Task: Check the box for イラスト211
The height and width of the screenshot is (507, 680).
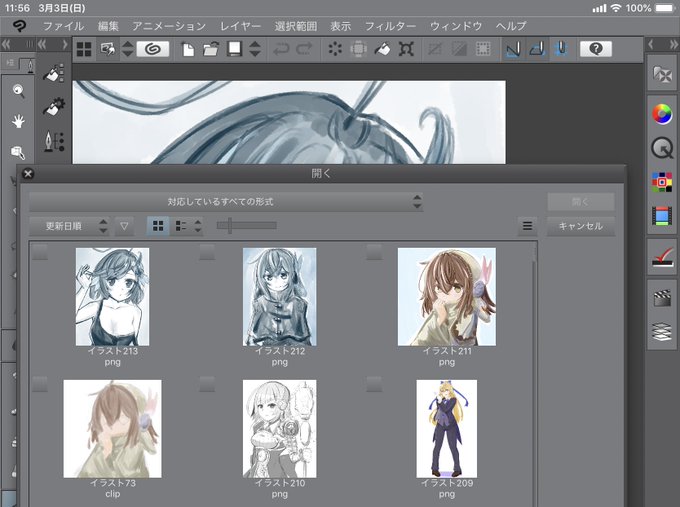Action: [x=374, y=252]
